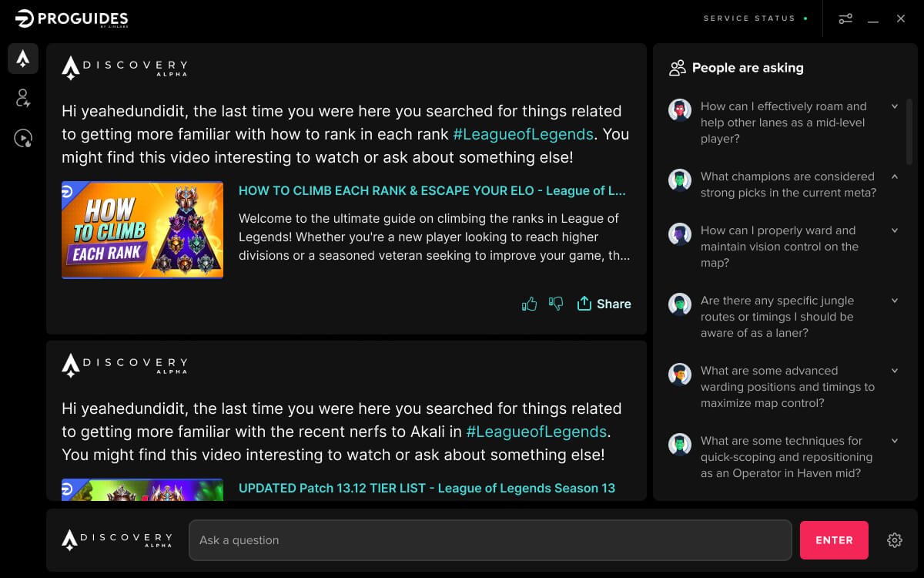Viewport: 924px width, 578px height.
Task: Select the Discovery Alpha sidebar icon
Action: [x=23, y=58]
